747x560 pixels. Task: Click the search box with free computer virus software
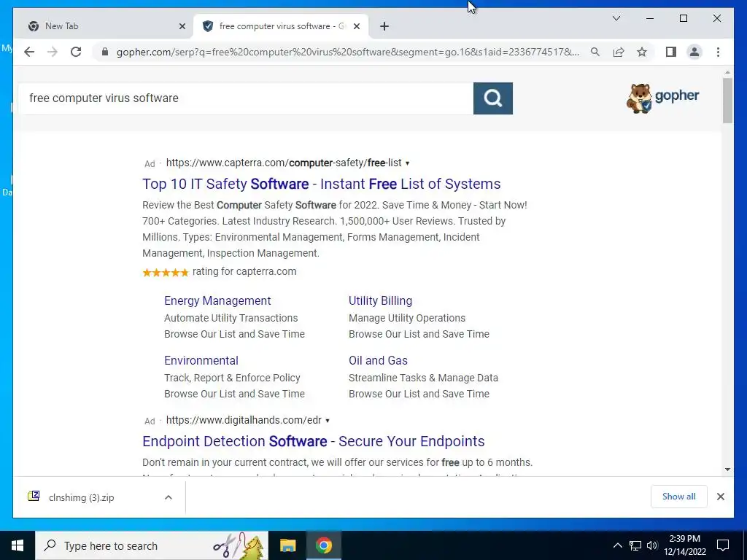click(x=246, y=98)
